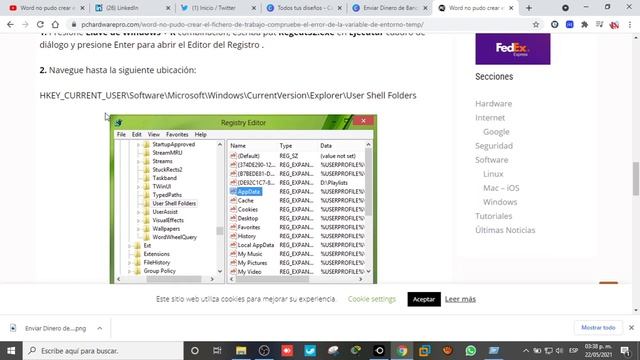Close the downloads bar
The image size is (640, 360).
pos(631,328)
